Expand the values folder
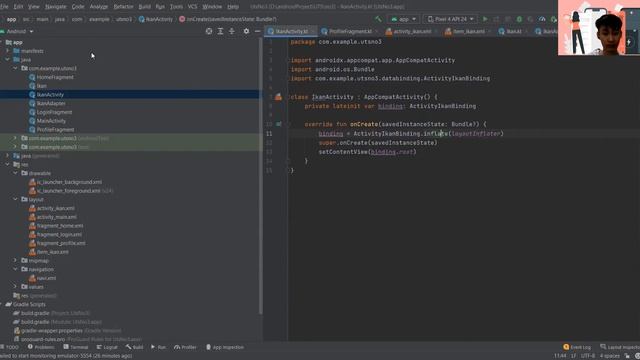This screenshot has height=360, width=640. 16,287
